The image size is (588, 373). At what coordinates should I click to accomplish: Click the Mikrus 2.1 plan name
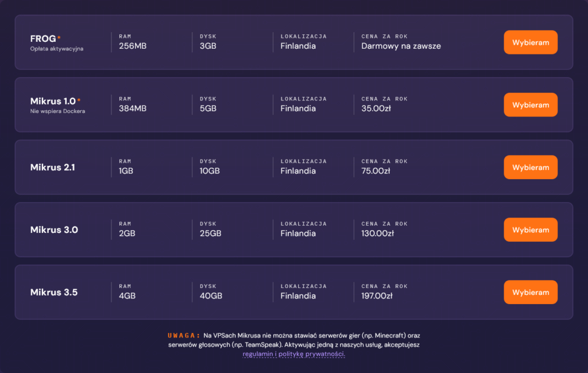coord(52,167)
